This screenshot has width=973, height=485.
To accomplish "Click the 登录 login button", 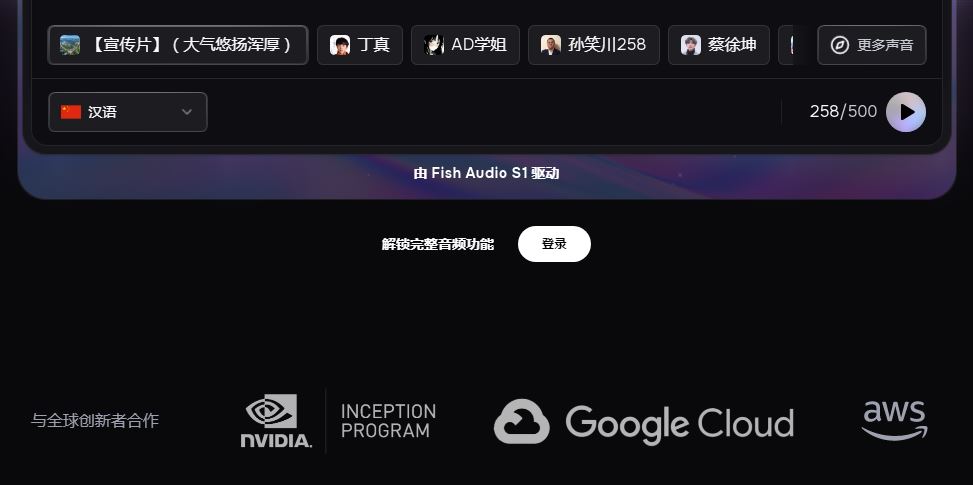I will coord(554,244).
